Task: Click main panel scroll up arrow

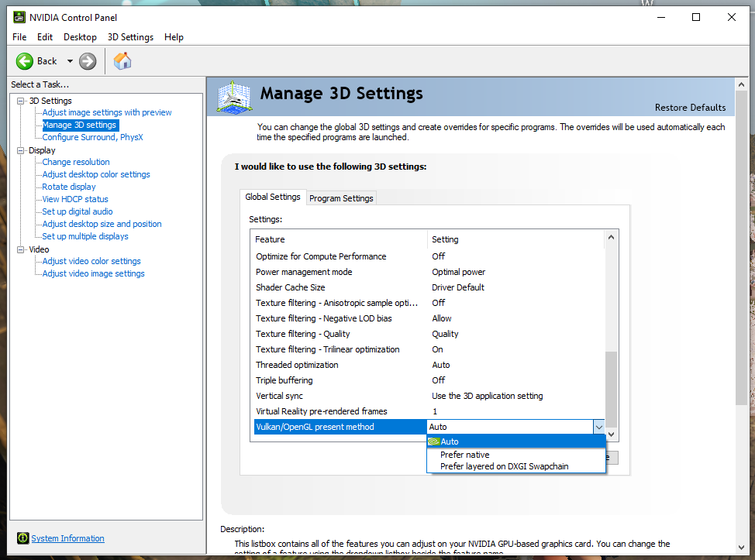Action: click(x=741, y=84)
